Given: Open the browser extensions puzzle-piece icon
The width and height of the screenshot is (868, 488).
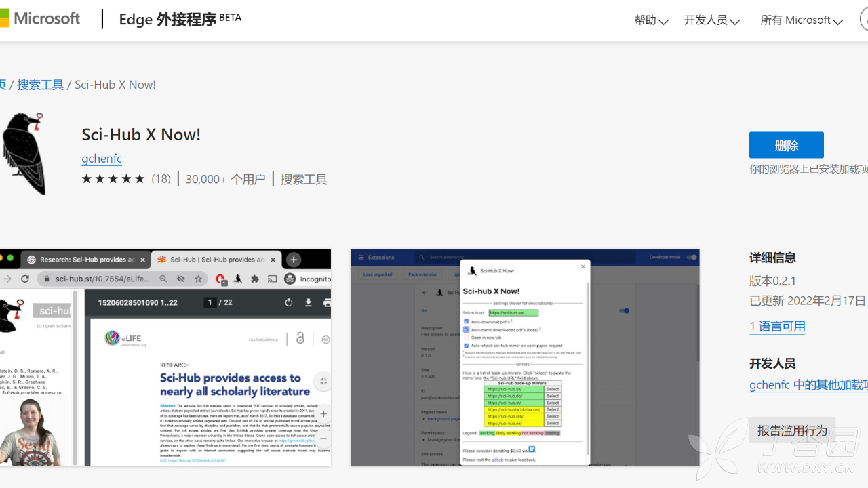Looking at the screenshot, I should tap(255, 279).
